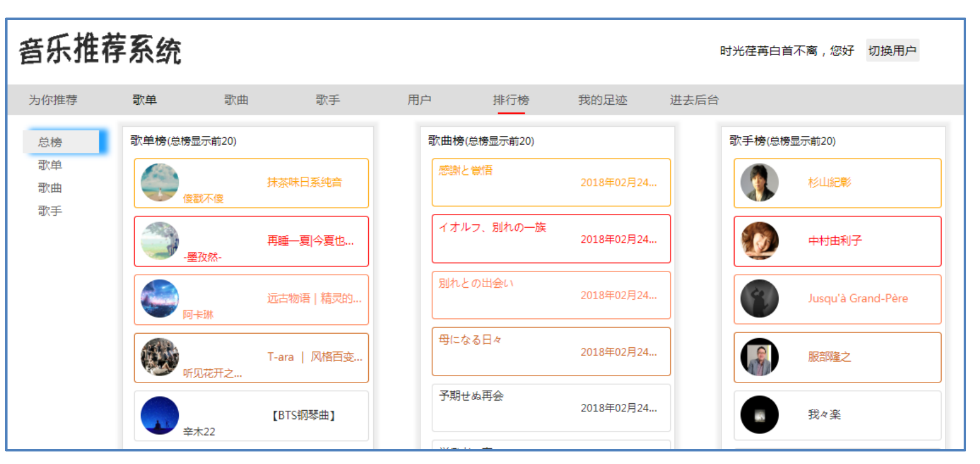Image resolution: width=980 pixels, height=464 pixels.
Task: Open the 抹茶味日系纯音 playlist title
Action: coord(305,182)
